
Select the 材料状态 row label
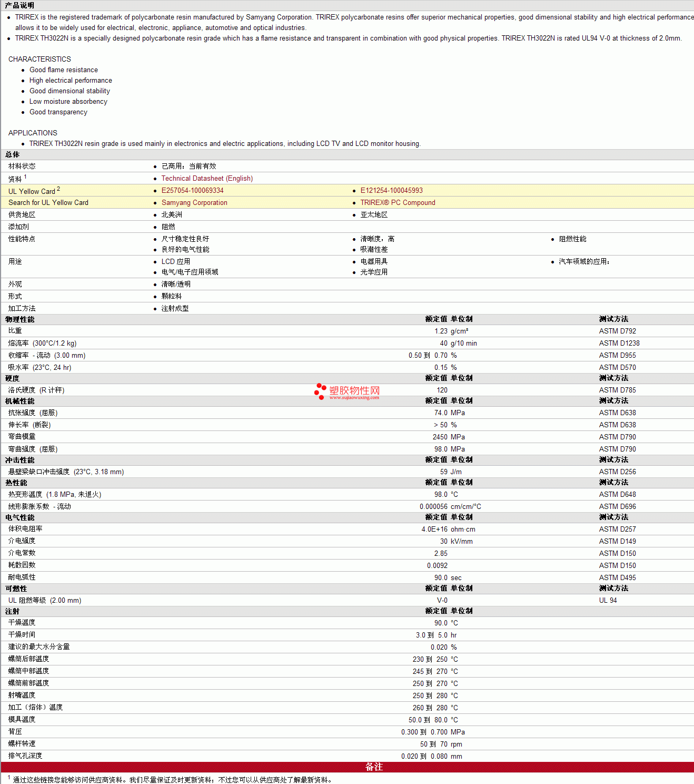tap(22, 166)
